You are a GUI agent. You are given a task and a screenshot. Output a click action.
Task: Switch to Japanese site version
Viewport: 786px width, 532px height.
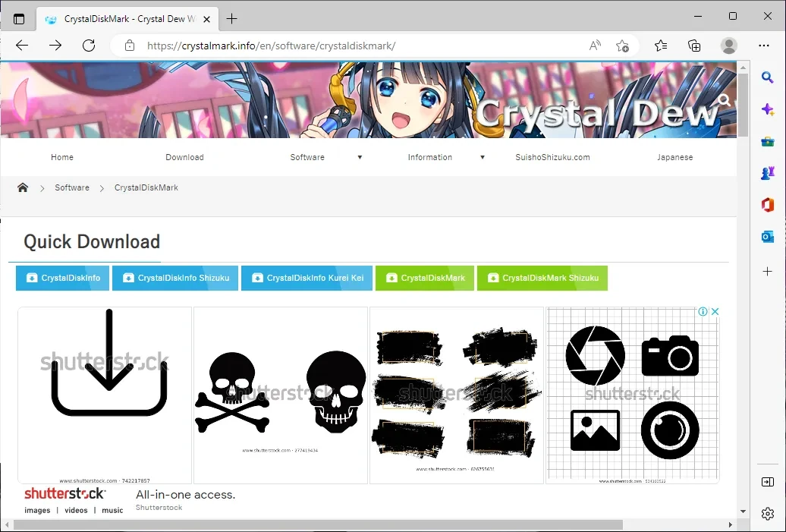675,157
